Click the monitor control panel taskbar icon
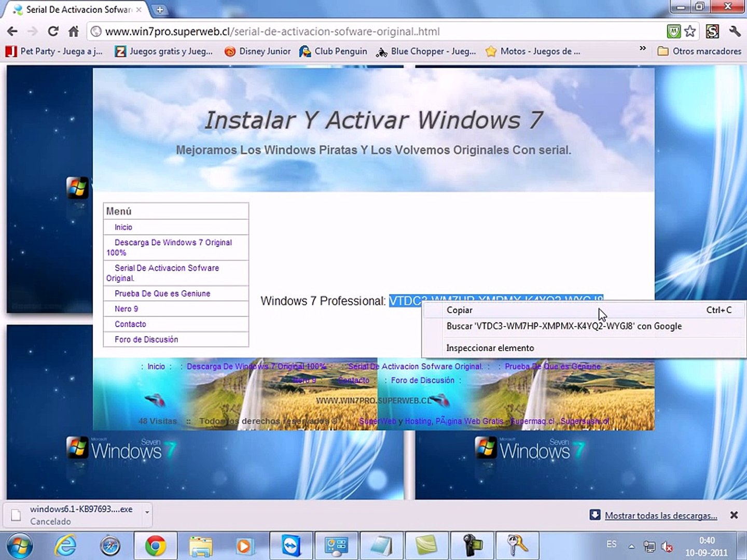The image size is (747, 560). (x=336, y=546)
